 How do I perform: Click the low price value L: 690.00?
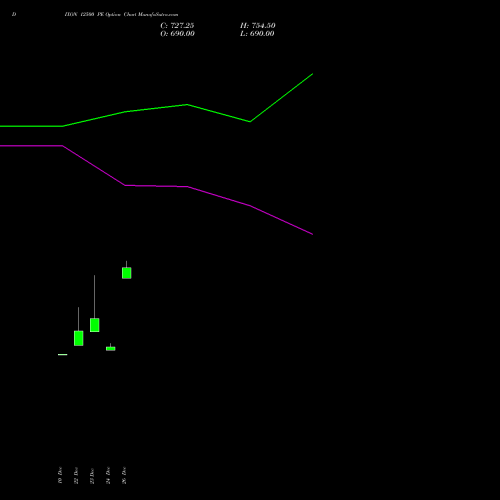click(x=257, y=34)
